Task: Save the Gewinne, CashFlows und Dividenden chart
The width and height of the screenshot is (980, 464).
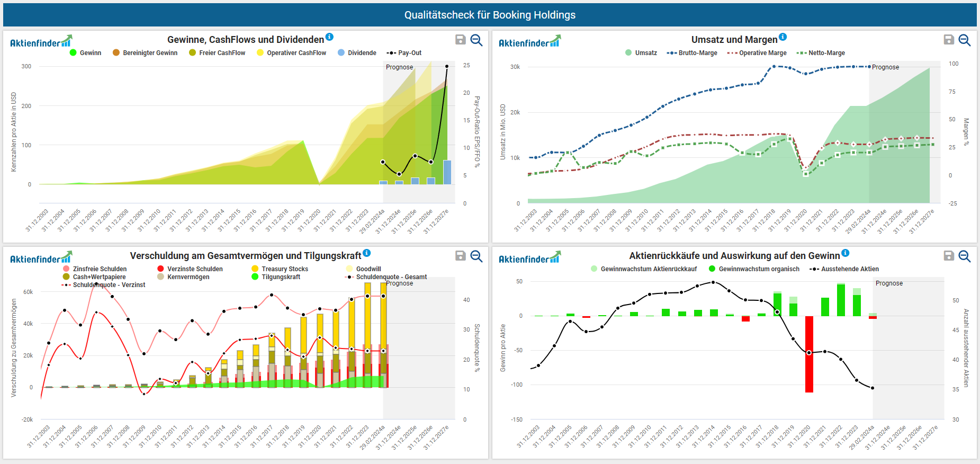Action: 460,40
